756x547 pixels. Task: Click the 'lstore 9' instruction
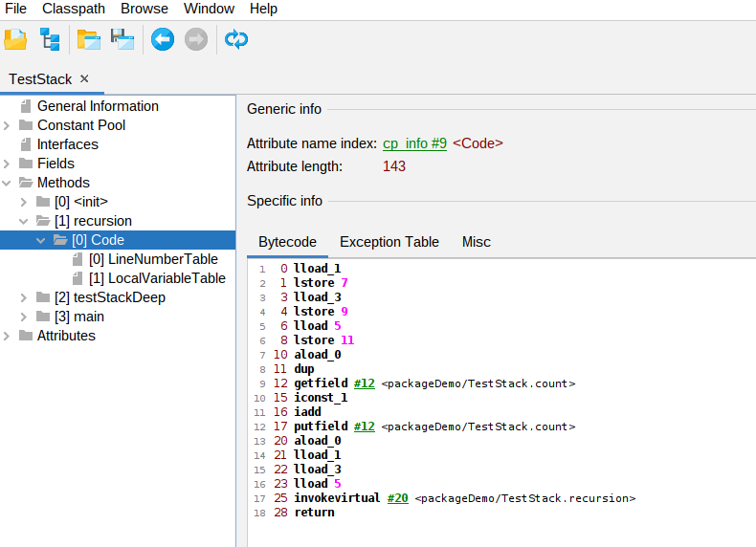tap(321, 312)
